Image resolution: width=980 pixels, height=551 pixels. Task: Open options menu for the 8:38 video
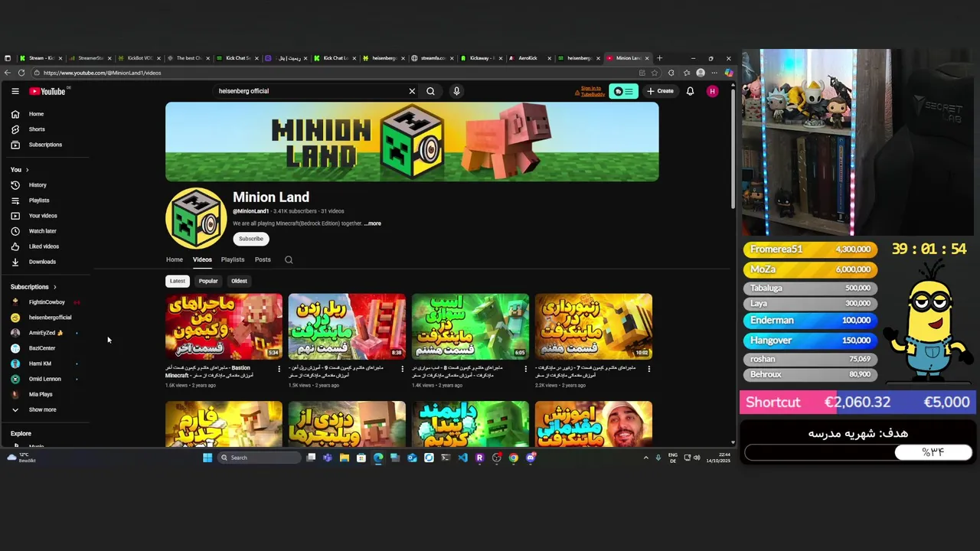[x=402, y=369]
